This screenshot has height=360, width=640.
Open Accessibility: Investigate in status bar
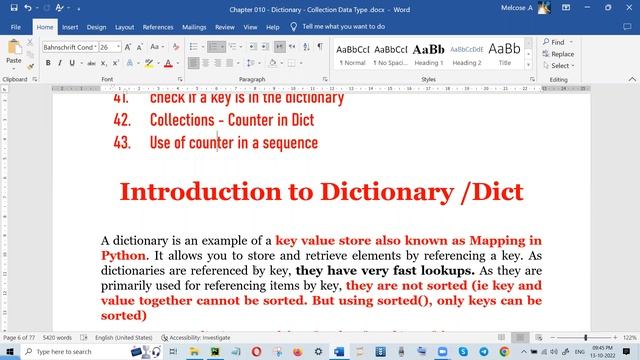[196, 338]
